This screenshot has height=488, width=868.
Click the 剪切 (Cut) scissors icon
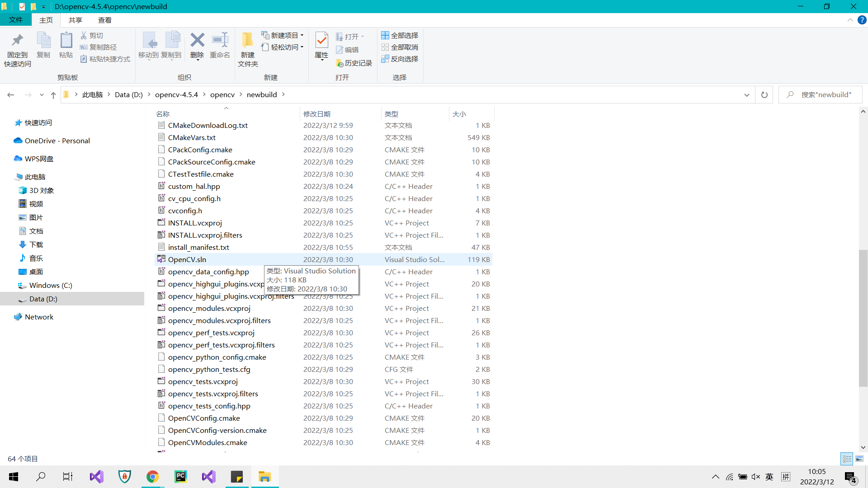(84, 35)
